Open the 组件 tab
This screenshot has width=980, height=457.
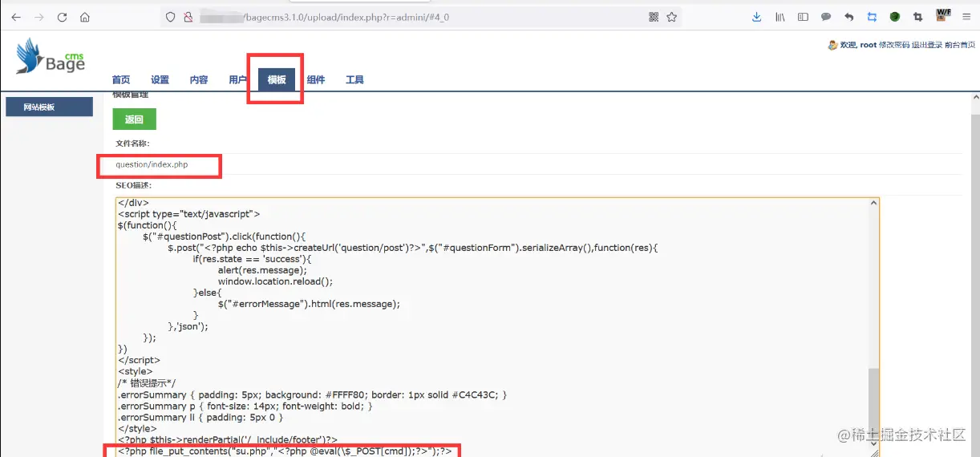pyautogui.click(x=316, y=79)
